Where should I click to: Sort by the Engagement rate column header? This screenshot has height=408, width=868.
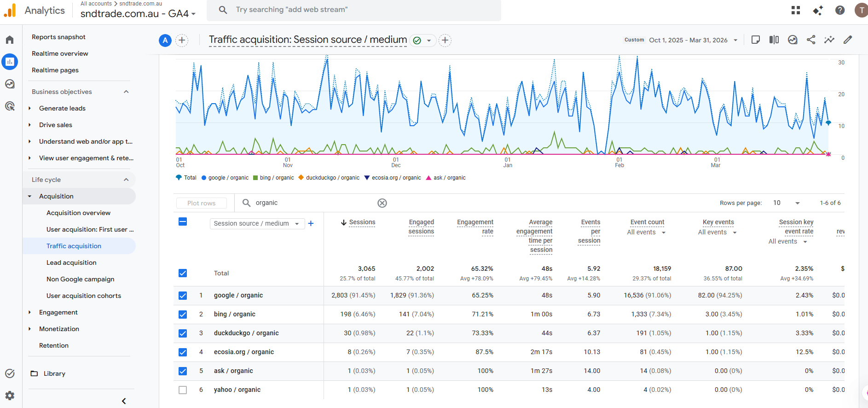click(x=475, y=227)
